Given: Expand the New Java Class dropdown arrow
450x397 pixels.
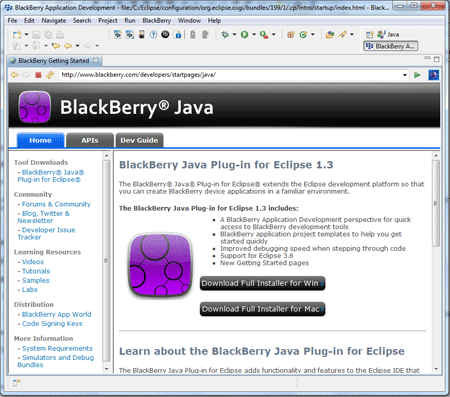Looking at the screenshot, I should pos(313,34).
